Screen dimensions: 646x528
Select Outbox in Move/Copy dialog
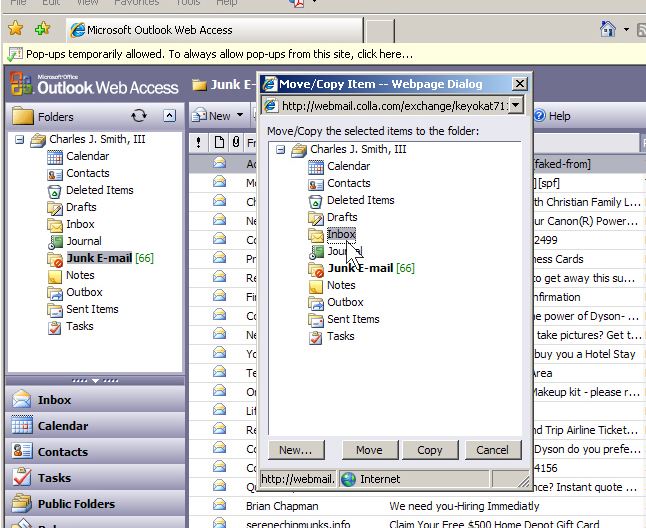click(345, 302)
